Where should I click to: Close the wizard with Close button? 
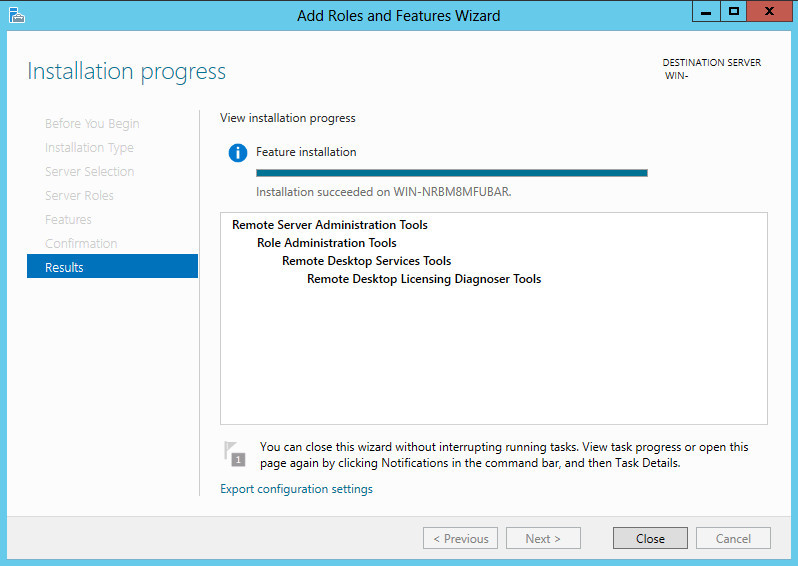point(650,539)
